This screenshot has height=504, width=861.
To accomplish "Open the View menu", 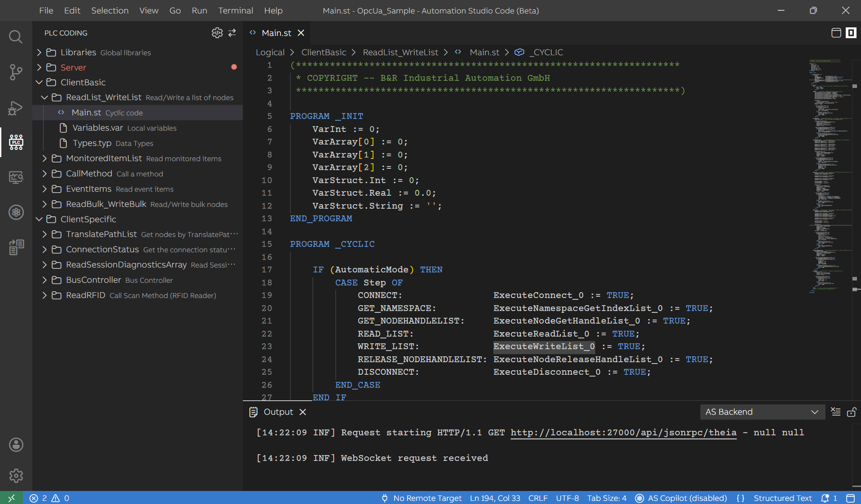I will click(149, 10).
